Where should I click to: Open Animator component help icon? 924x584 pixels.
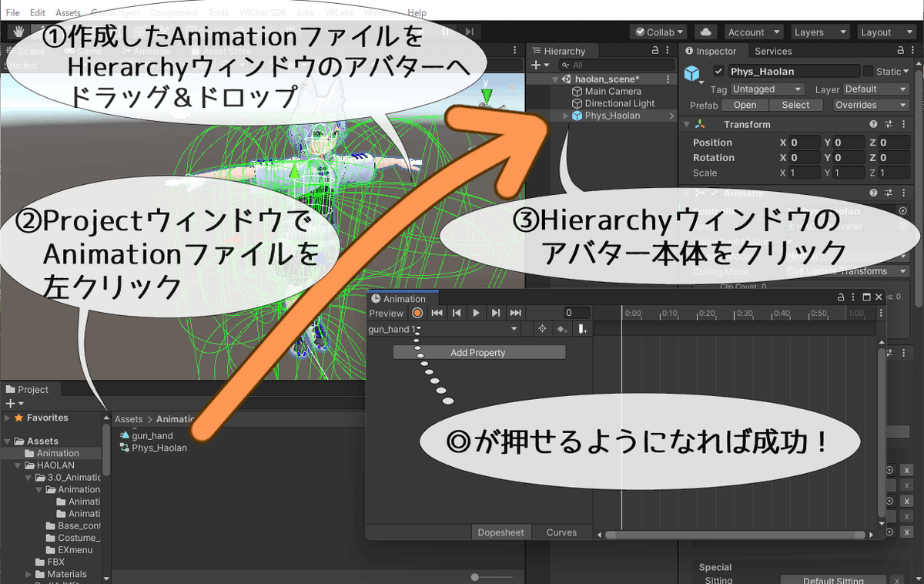click(873, 193)
